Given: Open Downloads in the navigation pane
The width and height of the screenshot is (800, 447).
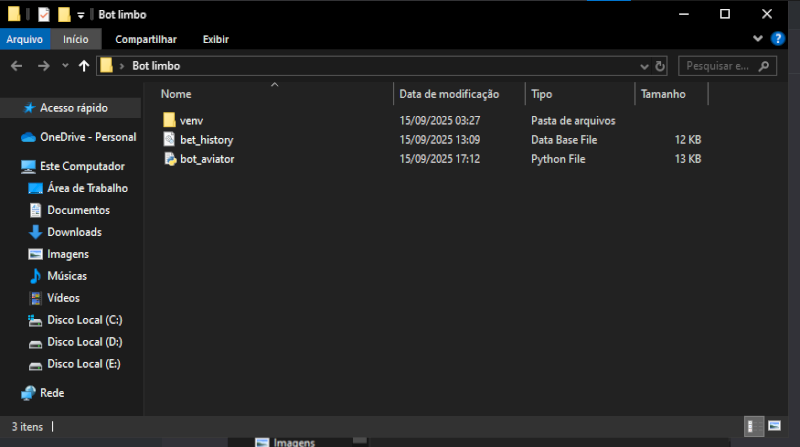Looking at the screenshot, I should pos(74,232).
